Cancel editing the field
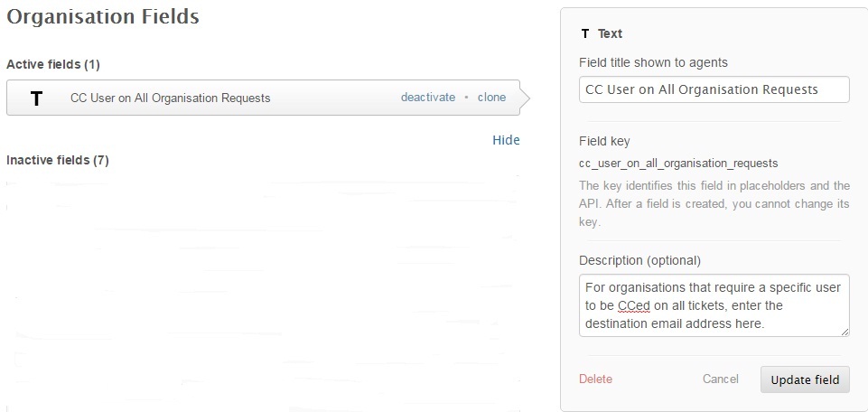This screenshot has width=868, height=412. click(720, 379)
